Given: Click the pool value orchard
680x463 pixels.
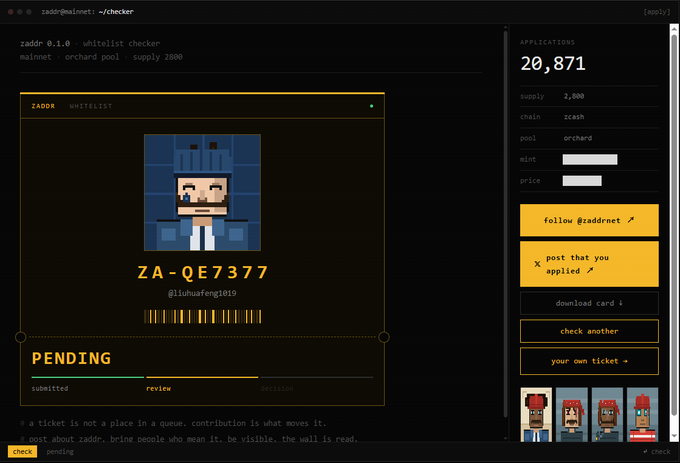Looking at the screenshot, I should (578, 138).
